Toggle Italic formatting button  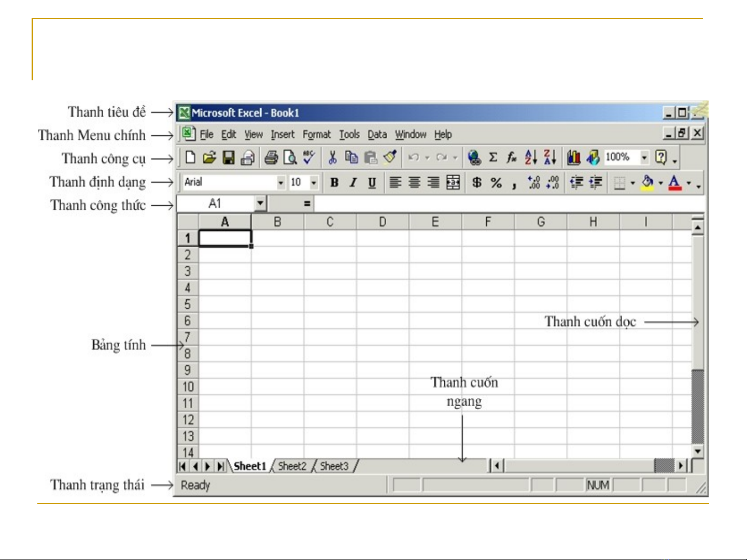coord(353,182)
